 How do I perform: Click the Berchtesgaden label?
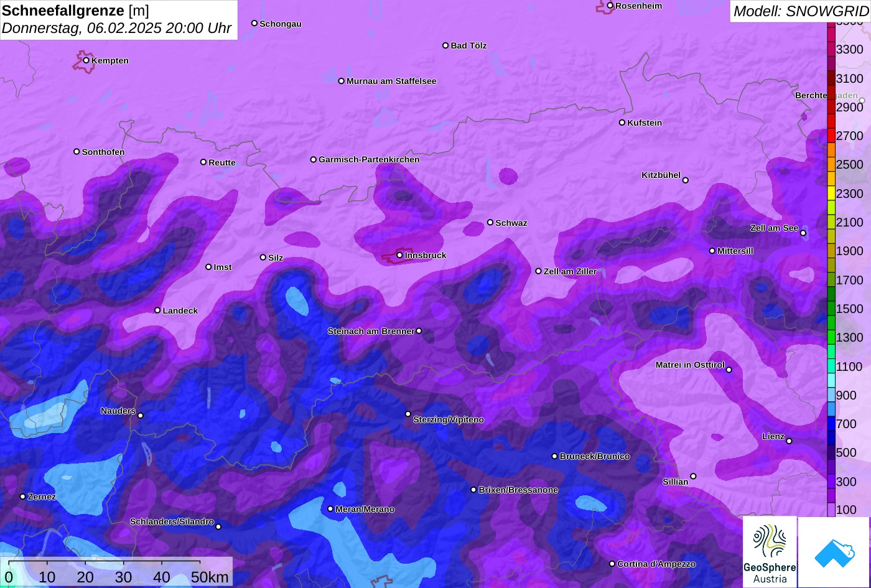click(x=826, y=95)
